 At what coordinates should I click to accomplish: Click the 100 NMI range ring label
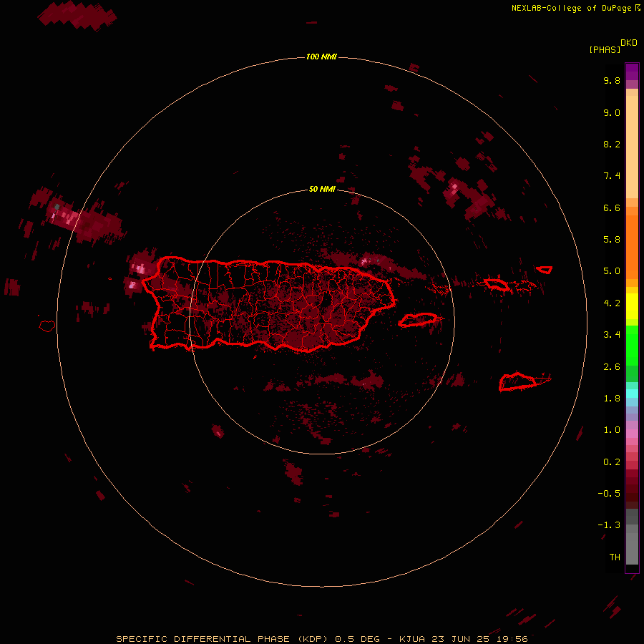point(321,57)
